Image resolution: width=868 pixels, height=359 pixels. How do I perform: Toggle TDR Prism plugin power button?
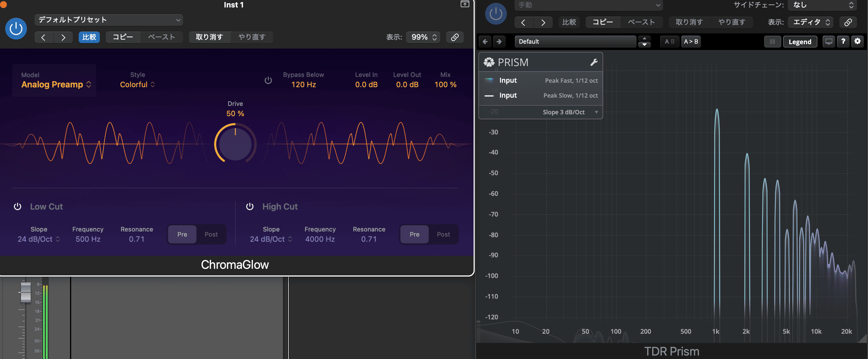pos(496,14)
